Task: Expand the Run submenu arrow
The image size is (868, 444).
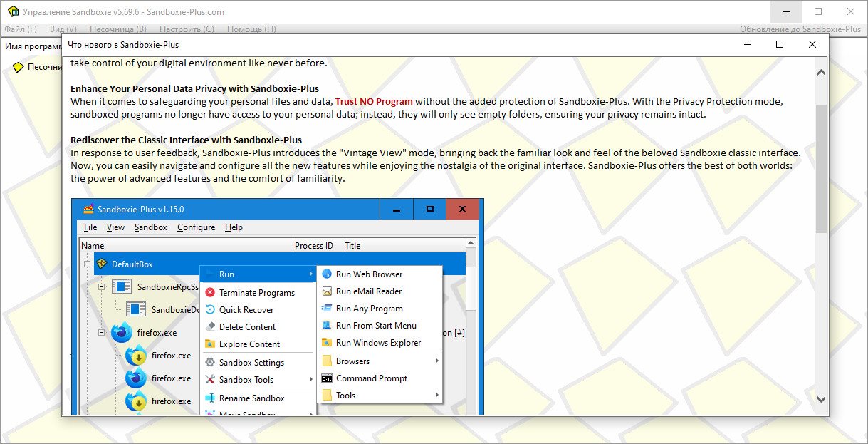Action: 311,274
